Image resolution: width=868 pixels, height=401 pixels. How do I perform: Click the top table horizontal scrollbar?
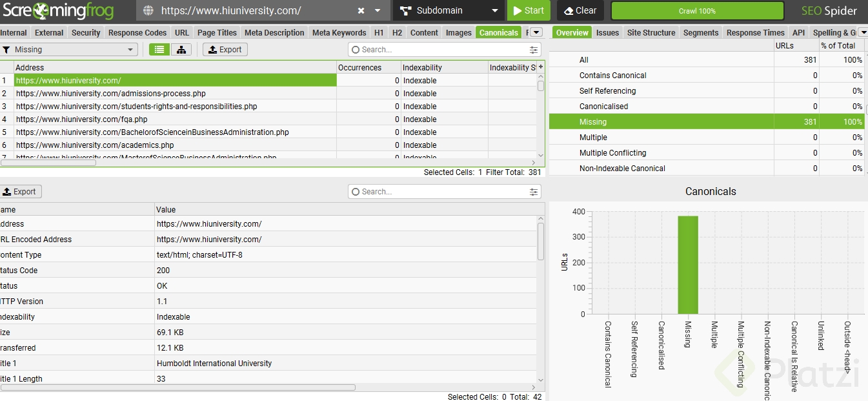point(48,163)
